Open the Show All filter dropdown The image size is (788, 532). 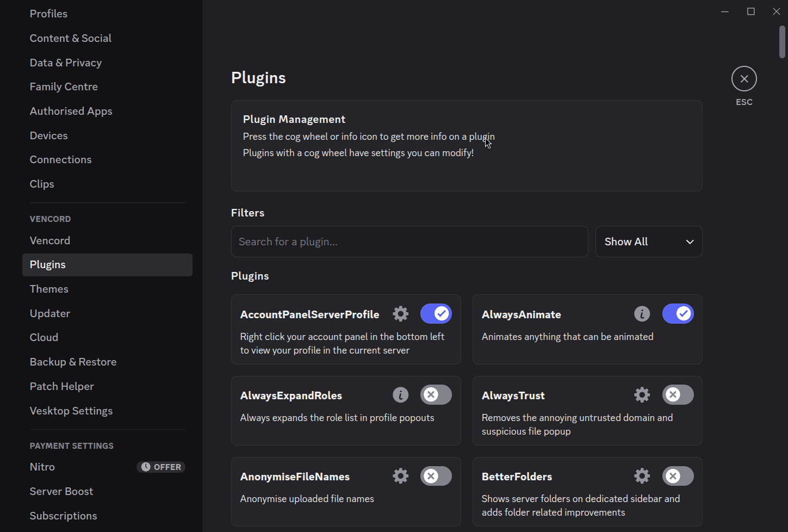point(649,242)
